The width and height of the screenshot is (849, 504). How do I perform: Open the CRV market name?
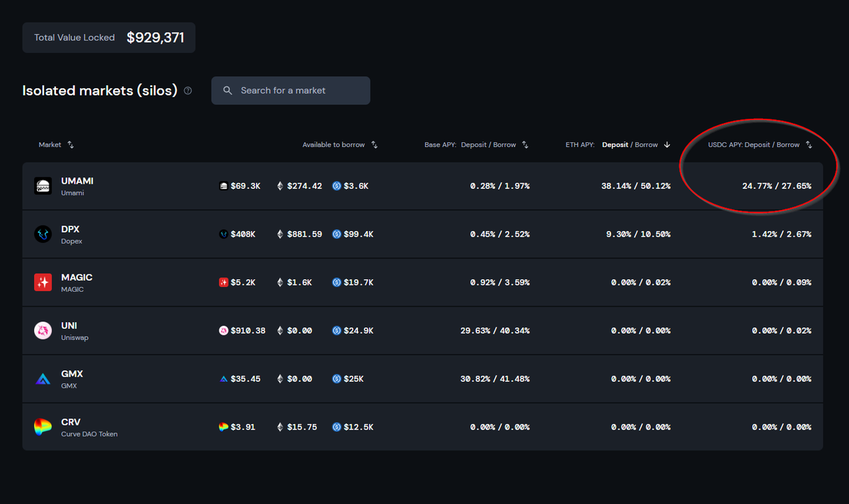coord(71,421)
